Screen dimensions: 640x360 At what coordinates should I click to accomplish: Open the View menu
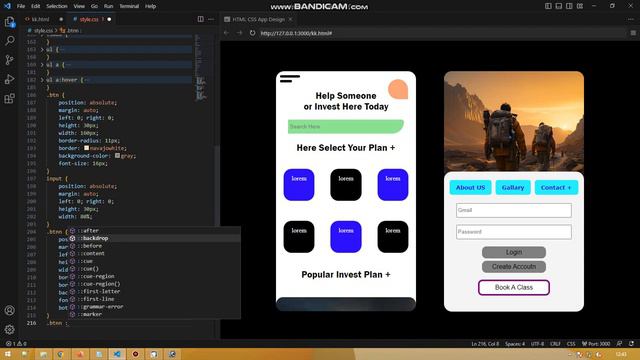79,6
